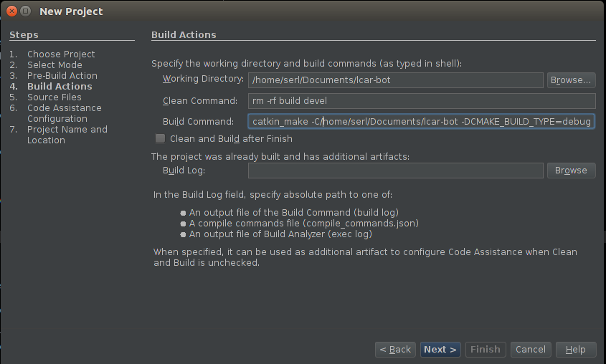The height and width of the screenshot is (364, 606).
Task: Enable Clean and Build after Finish
Action: tap(160, 138)
